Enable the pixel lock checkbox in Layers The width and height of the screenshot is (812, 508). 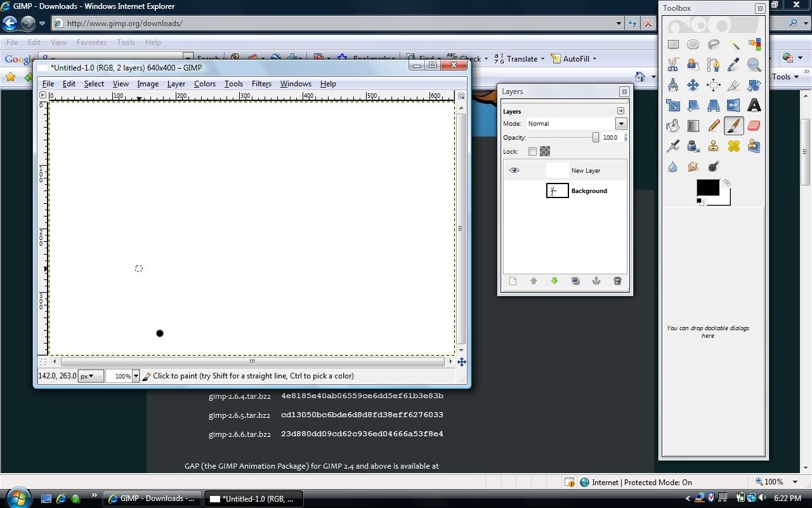point(532,151)
